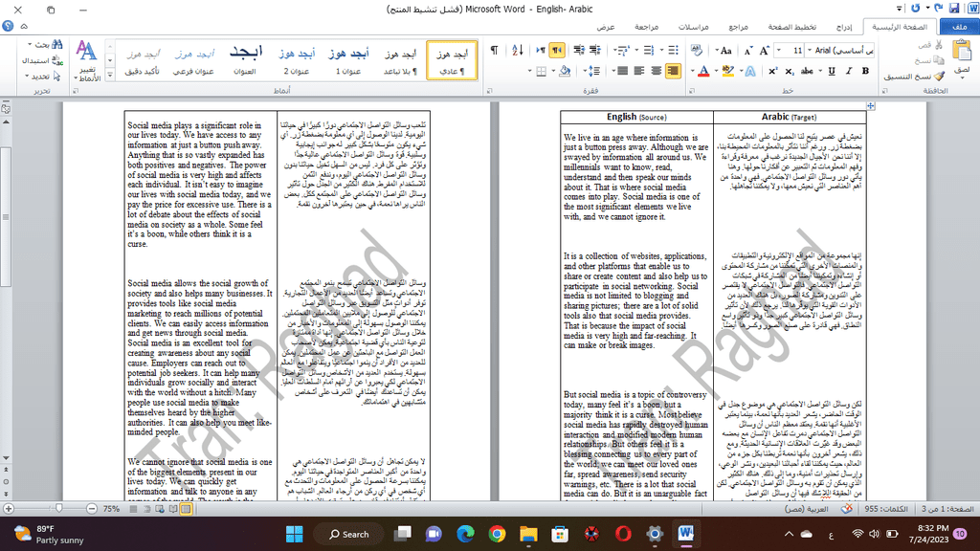Select the bullets list button
980x551 pixels.
pyautogui.click(x=673, y=51)
